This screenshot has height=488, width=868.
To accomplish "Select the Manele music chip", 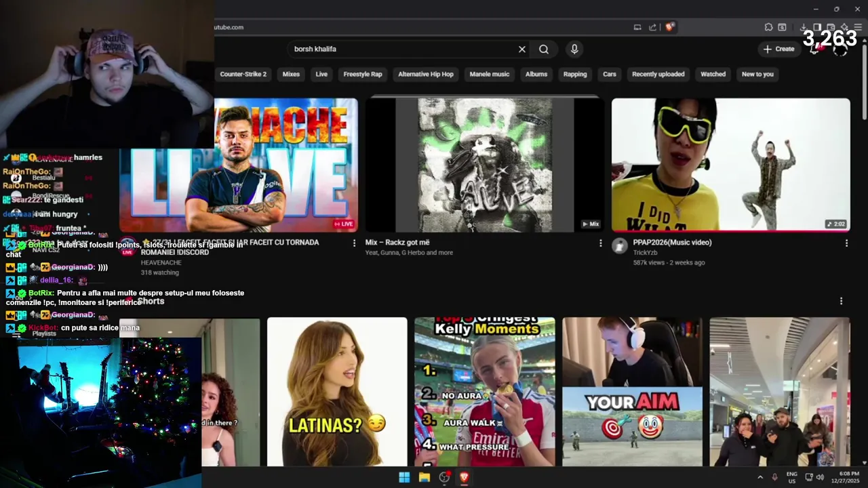I will click(490, 74).
